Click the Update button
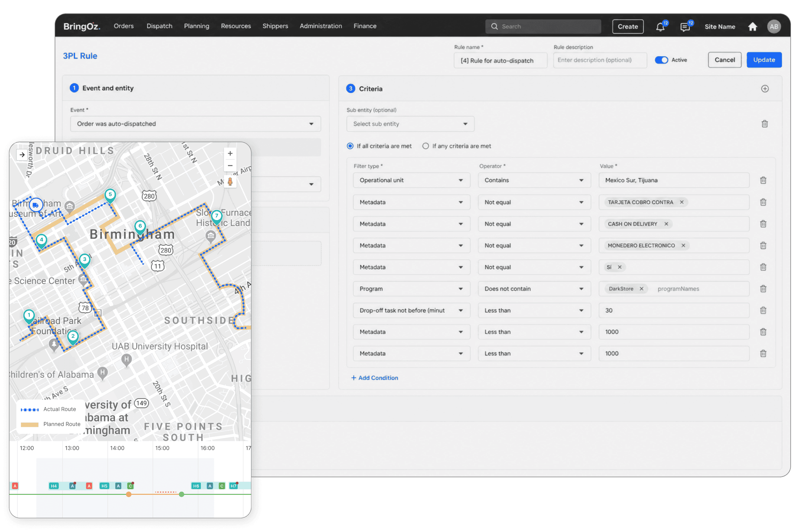The width and height of the screenshot is (801, 532). click(x=764, y=60)
